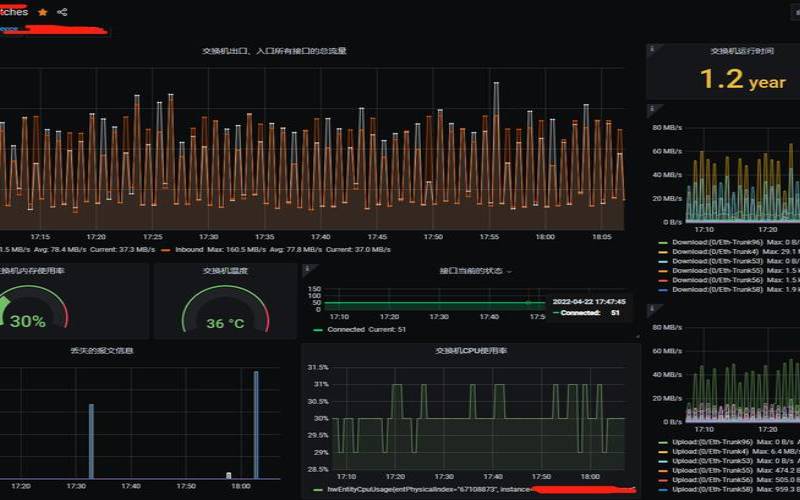This screenshot has width=800, height=500.
Task: Toggle Upload:(0/Eth-Trunk53) series in legend
Action: tap(713, 461)
